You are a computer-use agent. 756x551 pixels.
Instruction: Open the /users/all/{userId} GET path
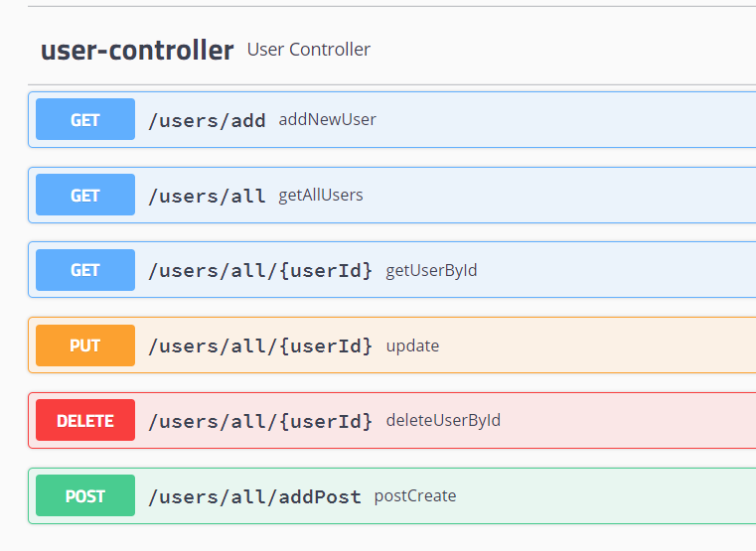[x=260, y=270]
